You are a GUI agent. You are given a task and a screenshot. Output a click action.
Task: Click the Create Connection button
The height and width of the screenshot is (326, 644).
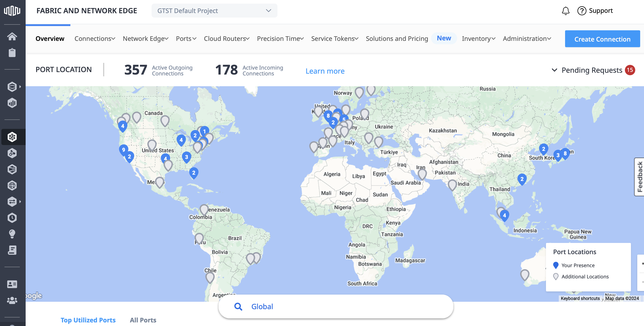click(602, 39)
